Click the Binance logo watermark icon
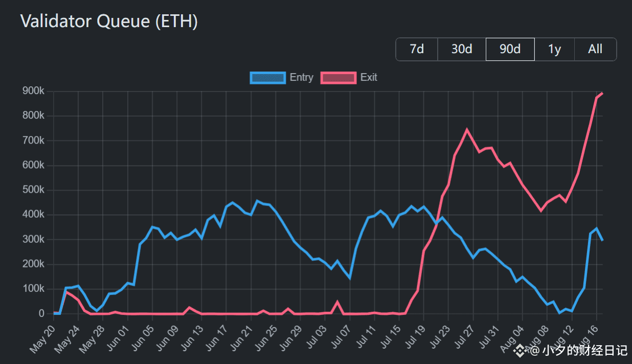The height and width of the screenshot is (364, 632). [521, 350]
